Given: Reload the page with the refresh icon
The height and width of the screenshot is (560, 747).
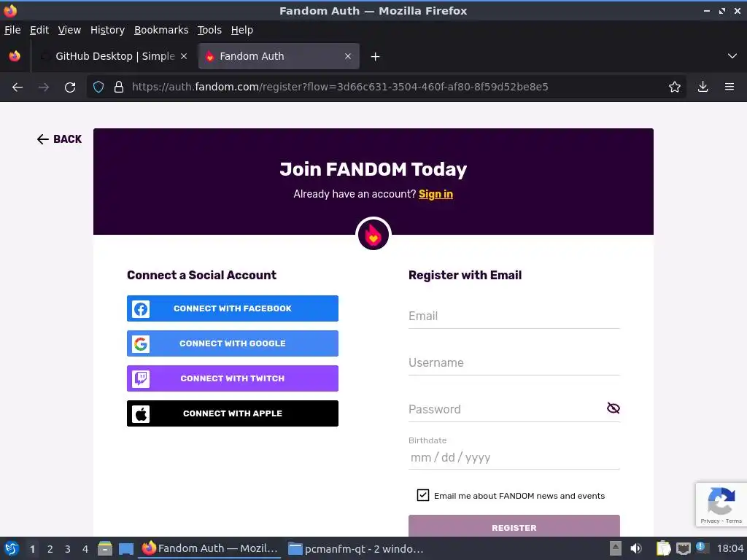Looking at the screenshot, I should [70, 87].
